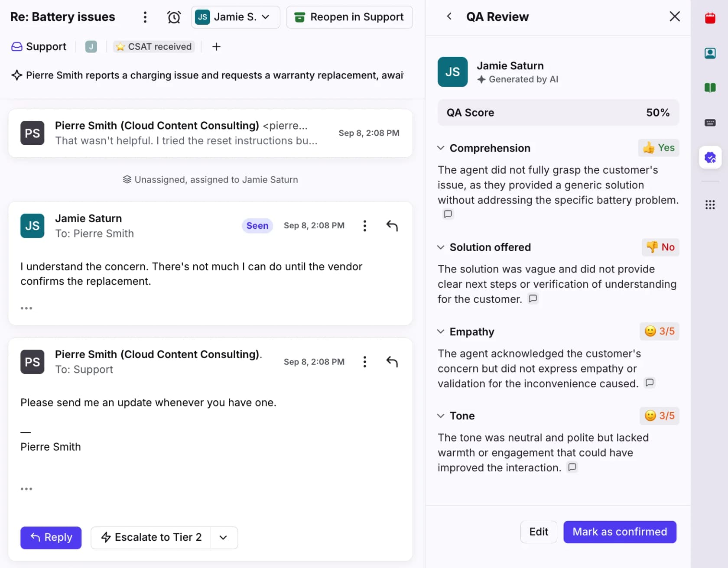Add a new tag with plus icon
The height and width of the screenshot is (568, 728).
click(216, 46)
